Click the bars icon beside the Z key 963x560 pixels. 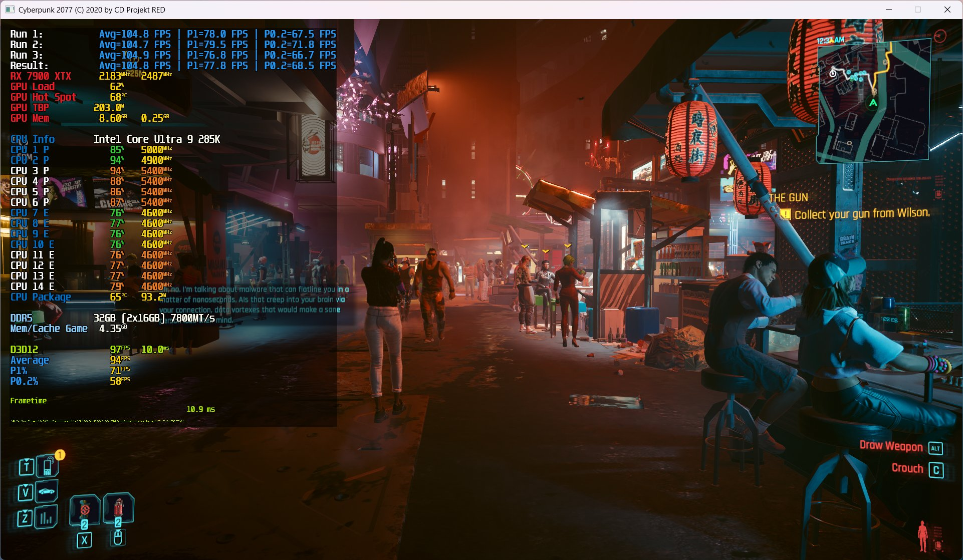pyautogui.click(x=46, y=517)
